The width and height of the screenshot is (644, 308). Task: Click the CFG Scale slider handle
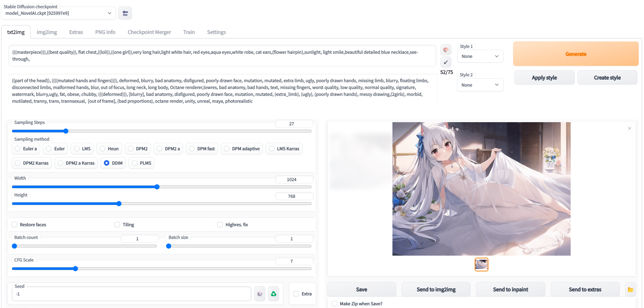(75, 269)
